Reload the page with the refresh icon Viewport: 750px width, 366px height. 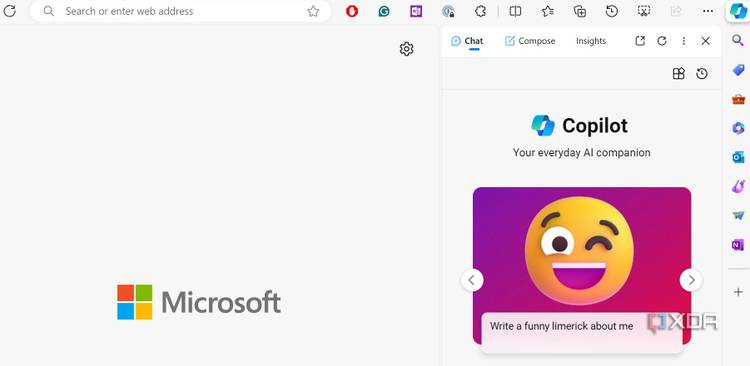coord(10,11)
